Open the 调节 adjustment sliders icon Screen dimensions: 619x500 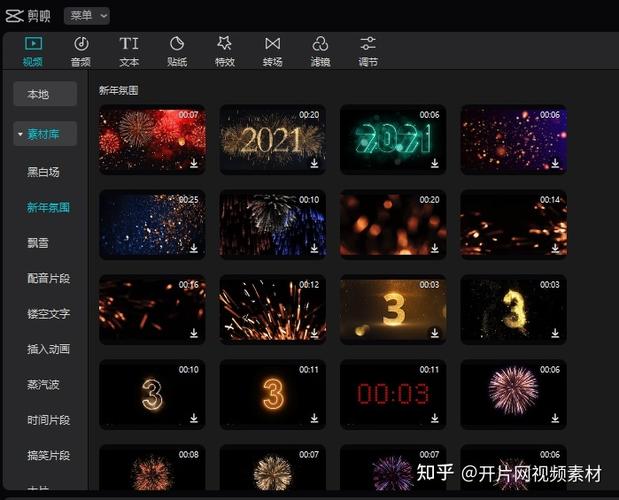[x=368, y=43]
